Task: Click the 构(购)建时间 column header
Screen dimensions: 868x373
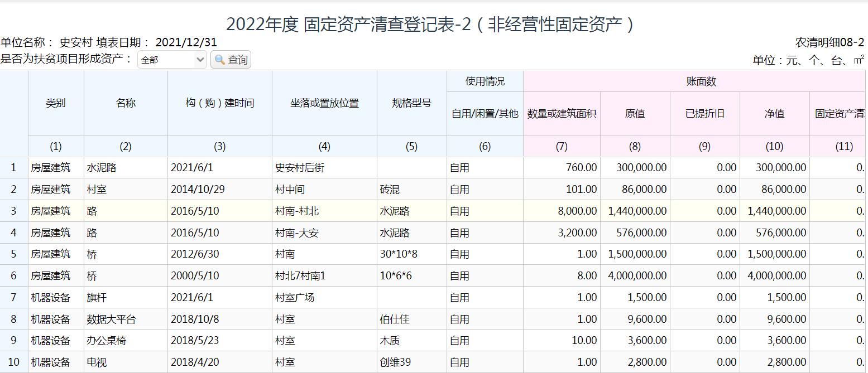Action: pos(219,103)
